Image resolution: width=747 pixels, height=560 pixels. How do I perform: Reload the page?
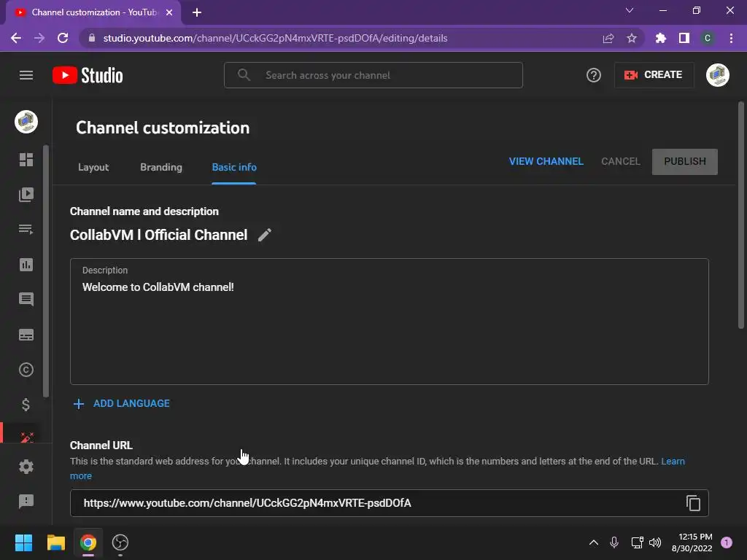point(63,38)
